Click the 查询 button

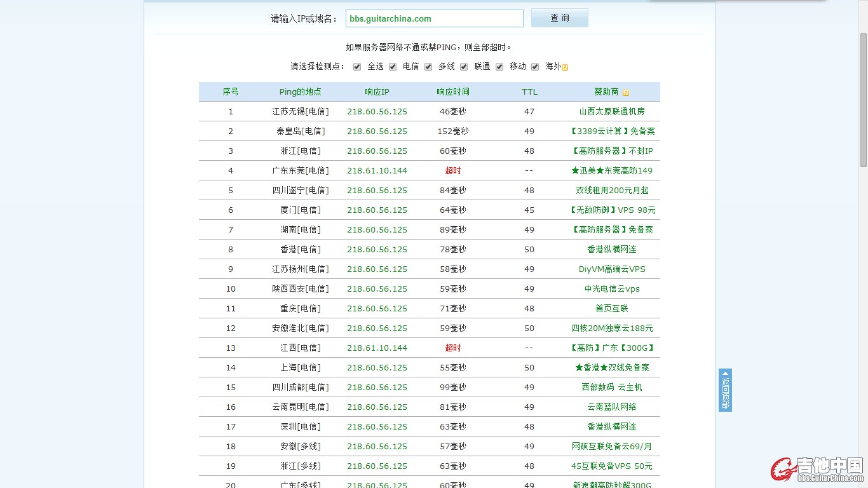pos(559,18)
